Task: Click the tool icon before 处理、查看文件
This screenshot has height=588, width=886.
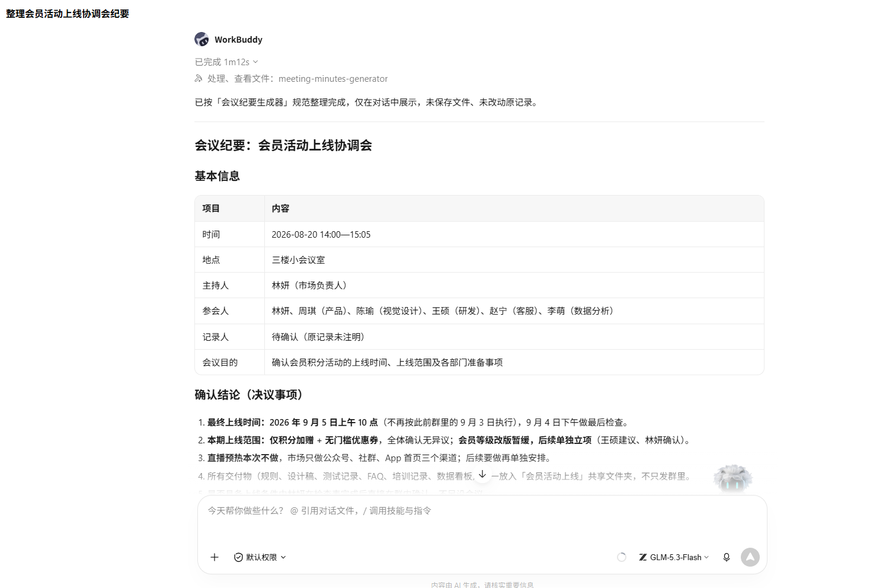Action: pyautogui.click(x=199, y=78)
